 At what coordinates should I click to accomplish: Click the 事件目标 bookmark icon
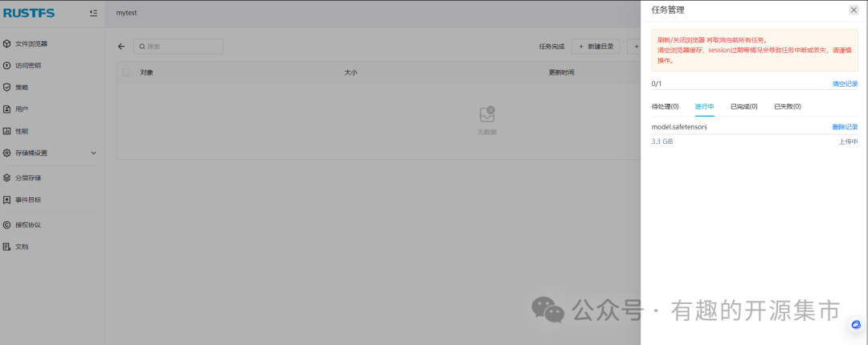coord(7,200)
